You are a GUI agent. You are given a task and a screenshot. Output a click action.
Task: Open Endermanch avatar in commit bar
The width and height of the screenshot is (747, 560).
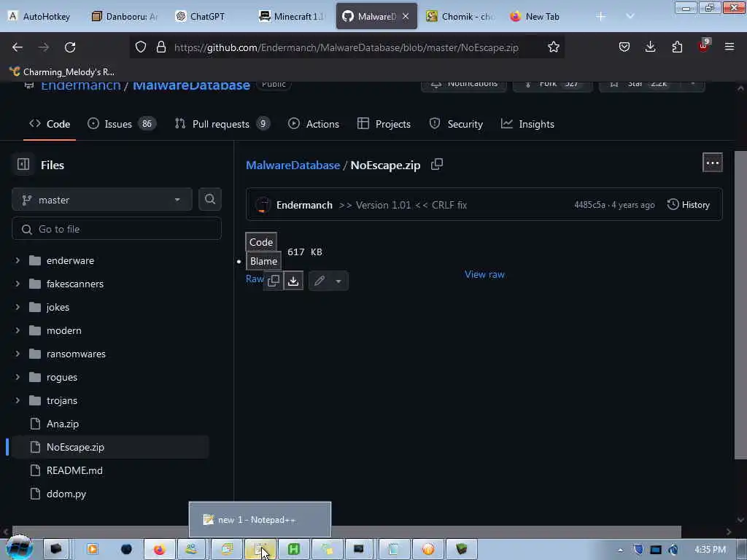click(263, 205)
